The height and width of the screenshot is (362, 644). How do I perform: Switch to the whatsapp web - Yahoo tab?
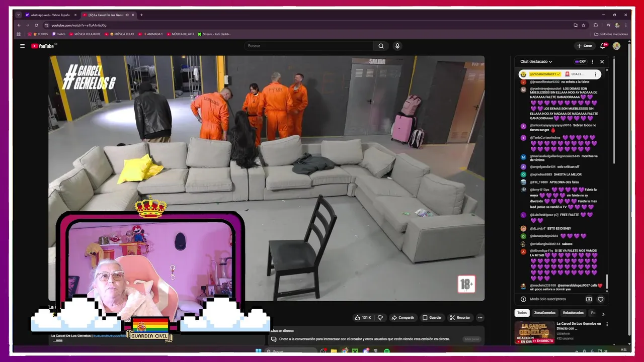tap(50, 15)
